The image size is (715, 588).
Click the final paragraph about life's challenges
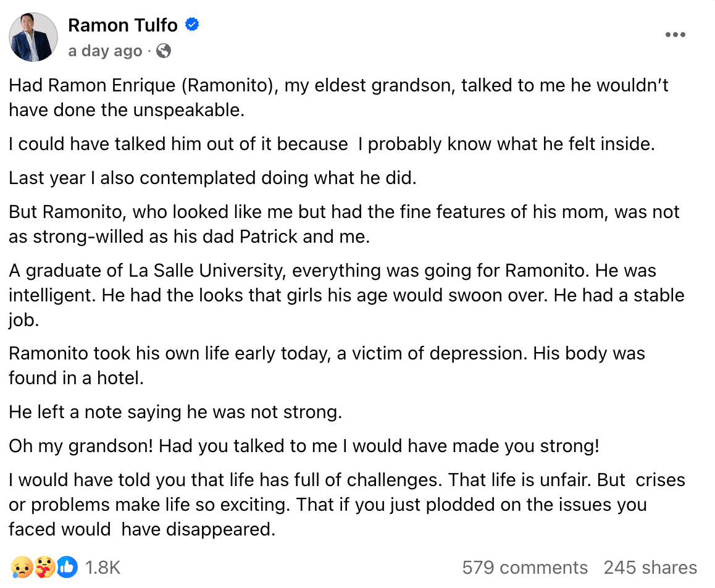[x=346, y=504]
